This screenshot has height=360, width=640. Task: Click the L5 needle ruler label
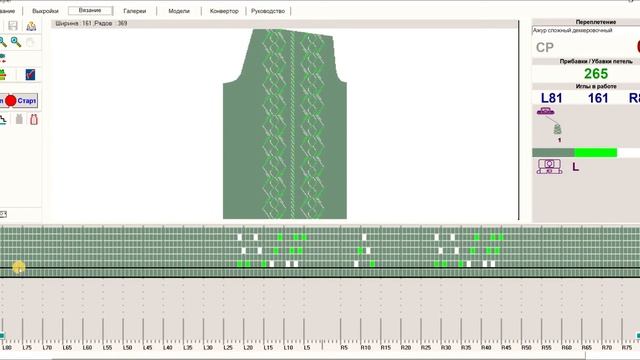click(307, 348)
